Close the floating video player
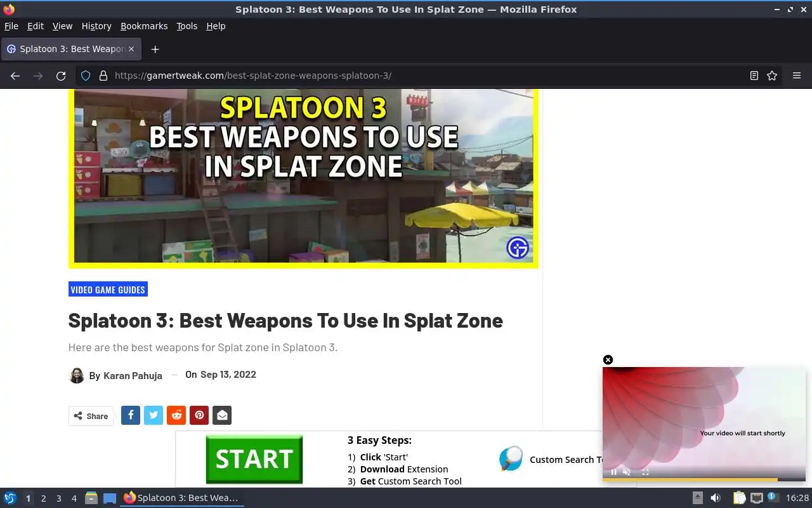Image resolution: width=812 pixels, height=508 pixels. click(608, 360)
